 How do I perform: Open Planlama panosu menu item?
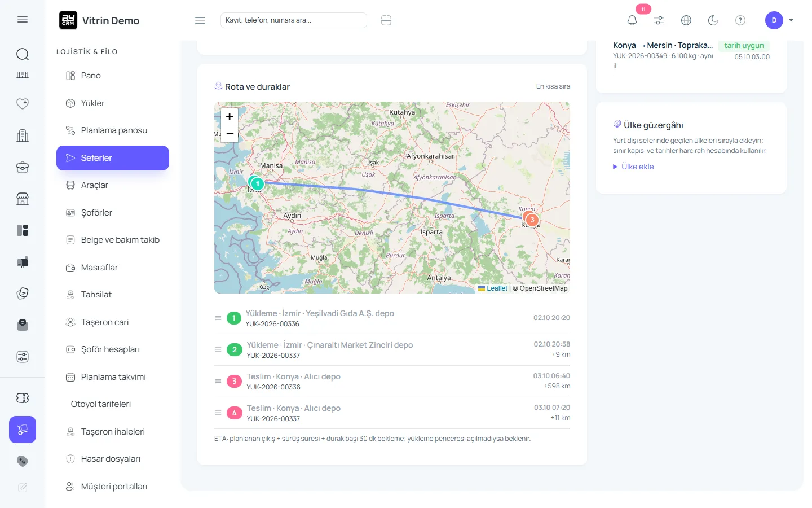pyautogui.click(x=113, y=130)
